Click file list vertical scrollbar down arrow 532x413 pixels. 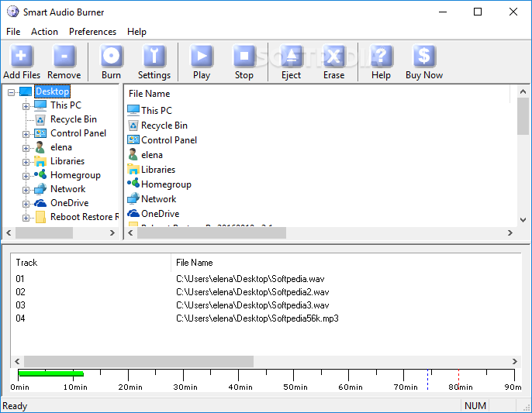click(x=523, y=220)
